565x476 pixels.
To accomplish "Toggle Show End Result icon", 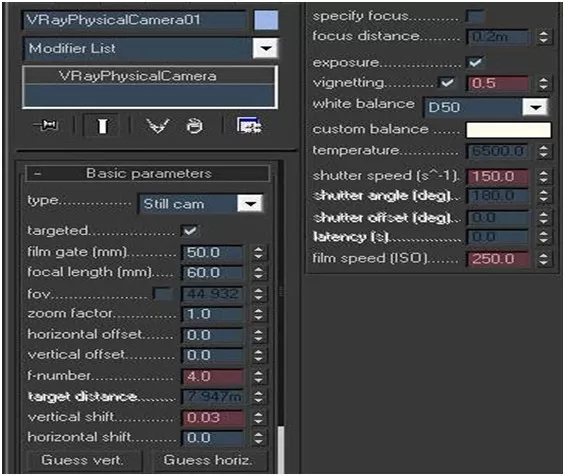I will click(x=102, y=126).
